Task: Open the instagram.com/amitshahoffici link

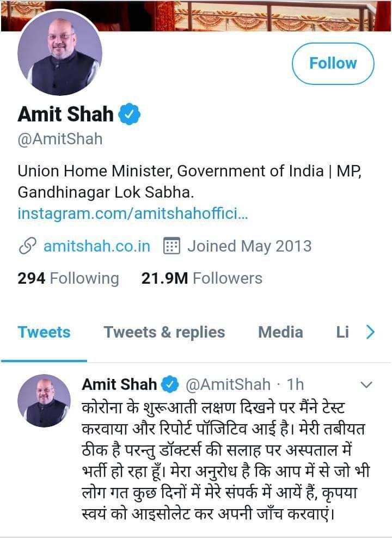Action: tap(132, 213)
